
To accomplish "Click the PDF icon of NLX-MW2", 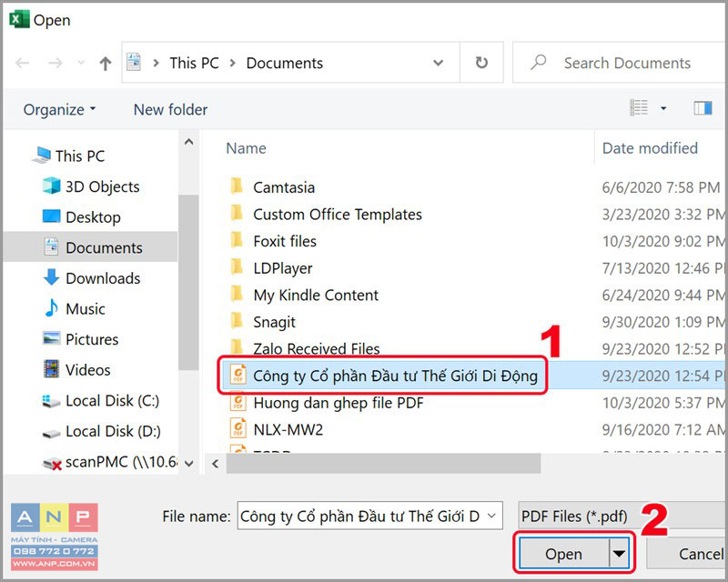I will (x=238, y=428).
